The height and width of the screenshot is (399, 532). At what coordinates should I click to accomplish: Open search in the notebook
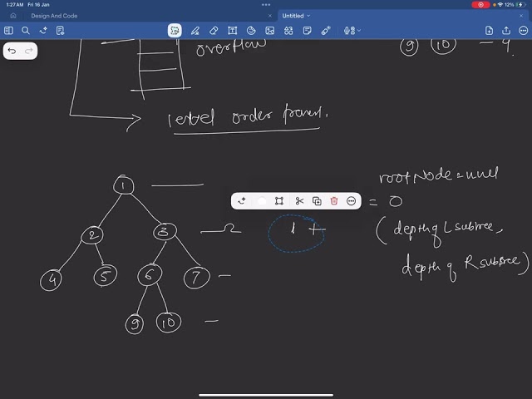pyautogui.click(x=26, y=31)
